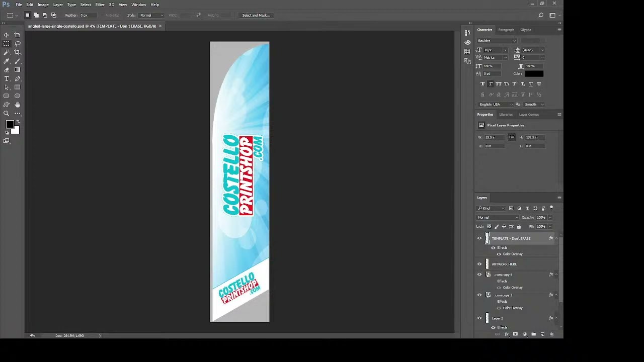
Task: Toggle Underline text style button
Action: pyautogui.click(x=531, y=84)
